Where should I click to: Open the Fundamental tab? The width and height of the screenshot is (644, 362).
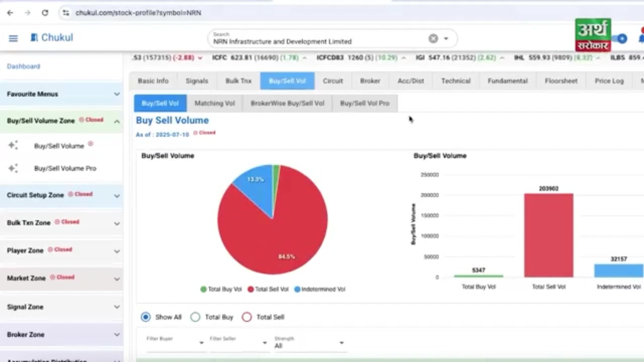(x=508, y=81)
